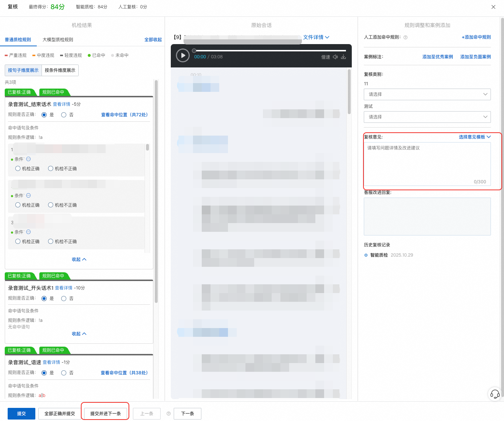This screenshot has width=504, height=421.
Task: Expand the 文件详情 dropdown
Action: coord(316,37)
